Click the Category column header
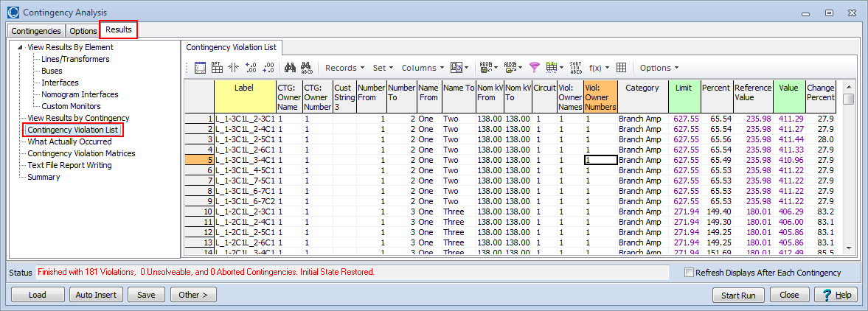This screenshot has width=868, height=311. 642,97
